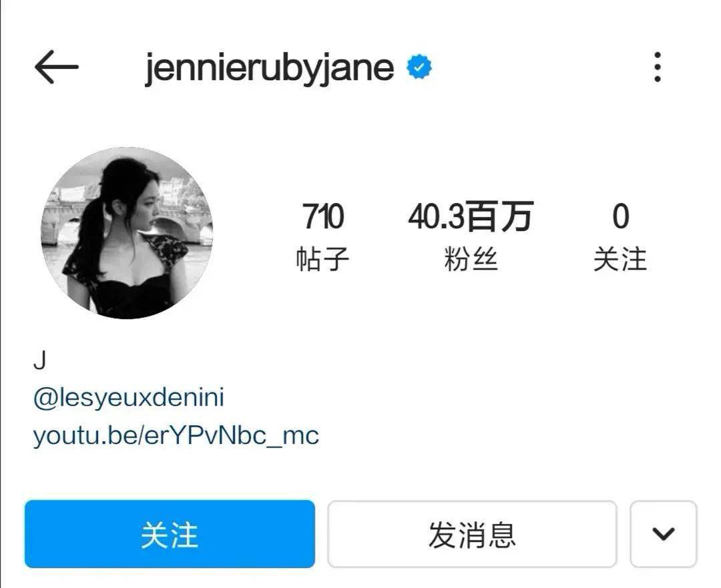Tap the 0 following count
The width and height of the screenshot is (721, 588).
[x=620, y=216]
